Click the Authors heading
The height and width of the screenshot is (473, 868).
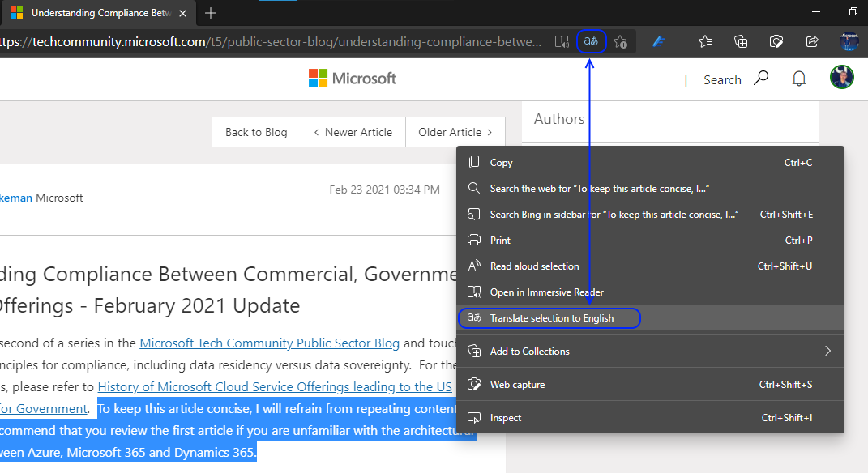pos(559,119)
